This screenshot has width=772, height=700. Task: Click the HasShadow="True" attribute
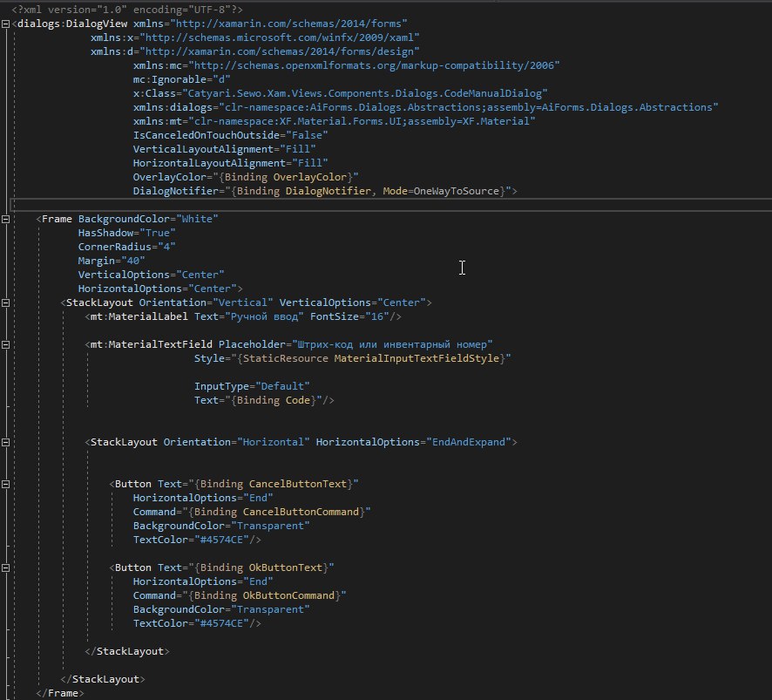coord(126,233)
